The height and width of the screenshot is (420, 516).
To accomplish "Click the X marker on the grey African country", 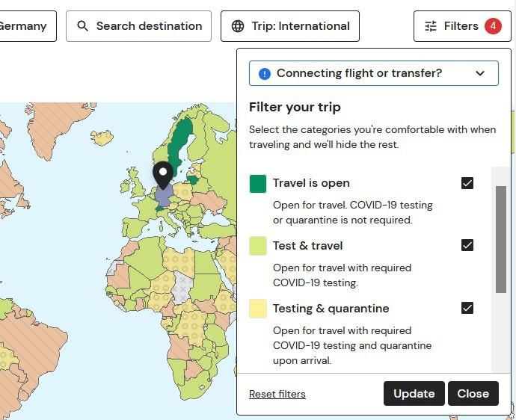I will point(182,288).
